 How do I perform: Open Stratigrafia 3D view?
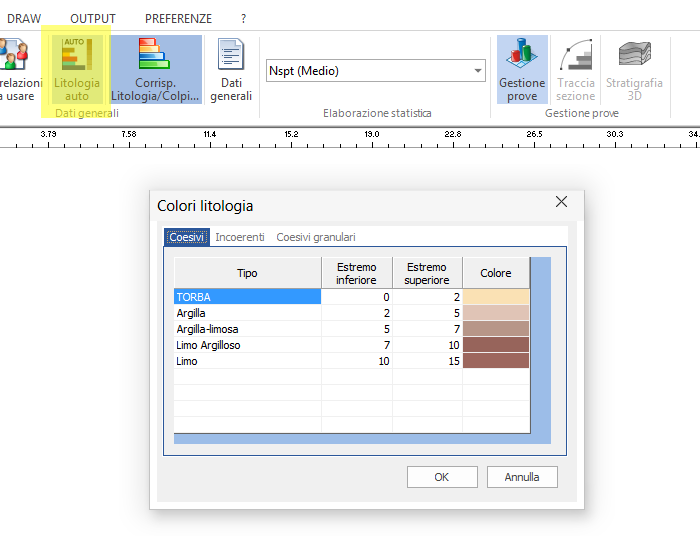tap(634, 70)
